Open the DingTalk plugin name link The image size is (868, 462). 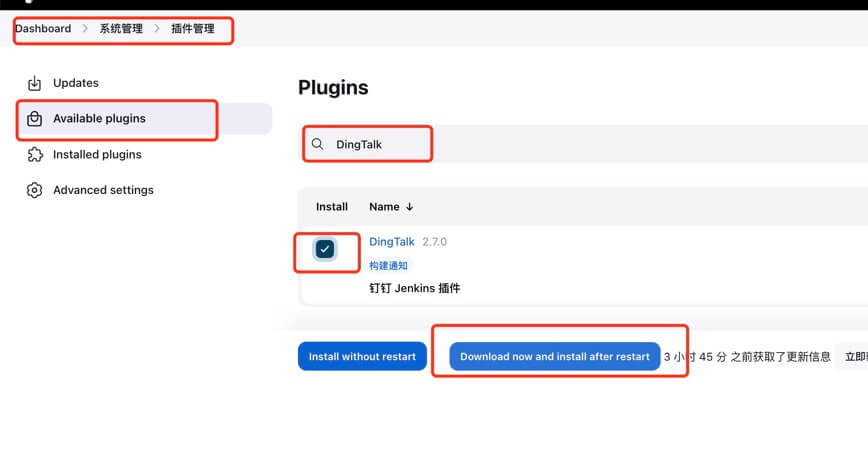coord(392,242)
